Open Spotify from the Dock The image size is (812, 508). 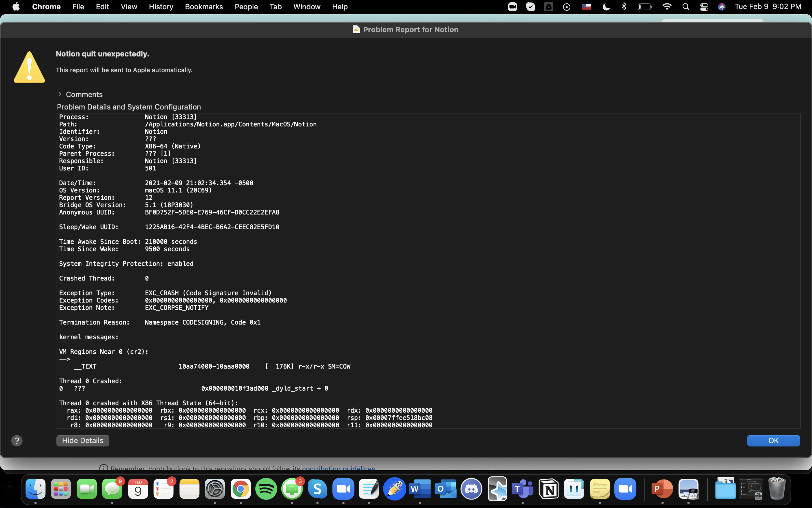tap(266, 489)
